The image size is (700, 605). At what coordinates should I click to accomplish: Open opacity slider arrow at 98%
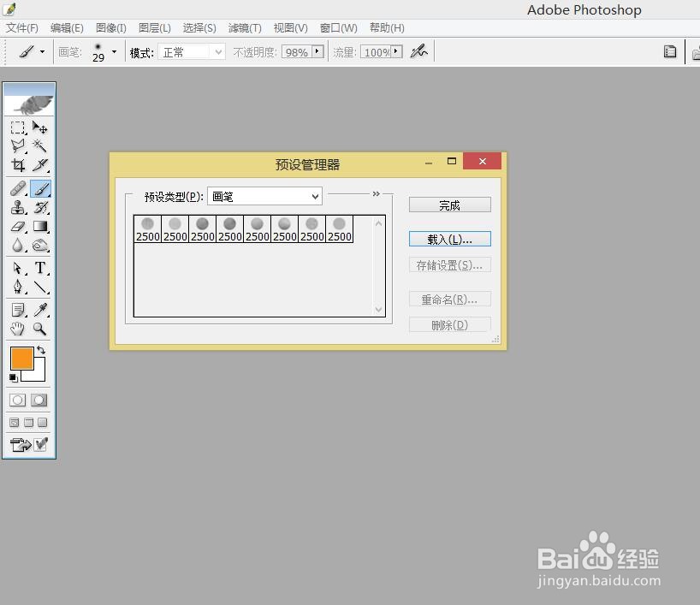click(317, 51)
